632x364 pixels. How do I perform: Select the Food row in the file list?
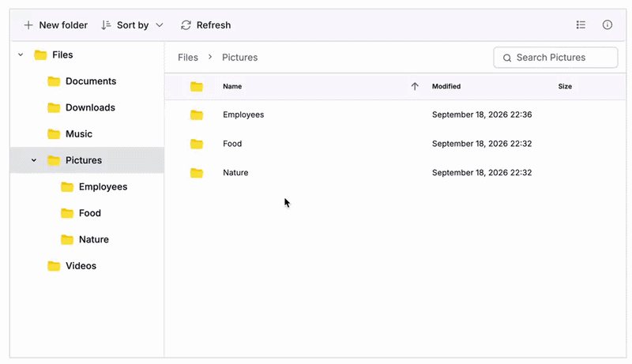(x=395, y=144)
